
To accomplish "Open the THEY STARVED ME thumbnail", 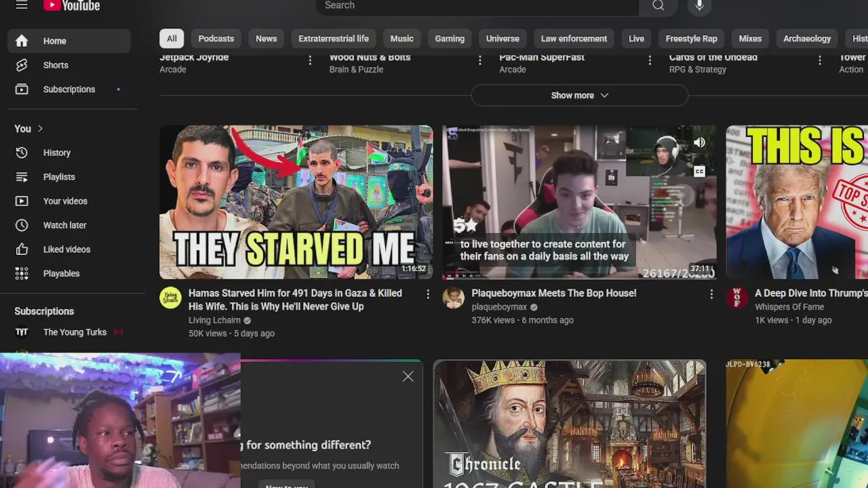I will point(296,202).
